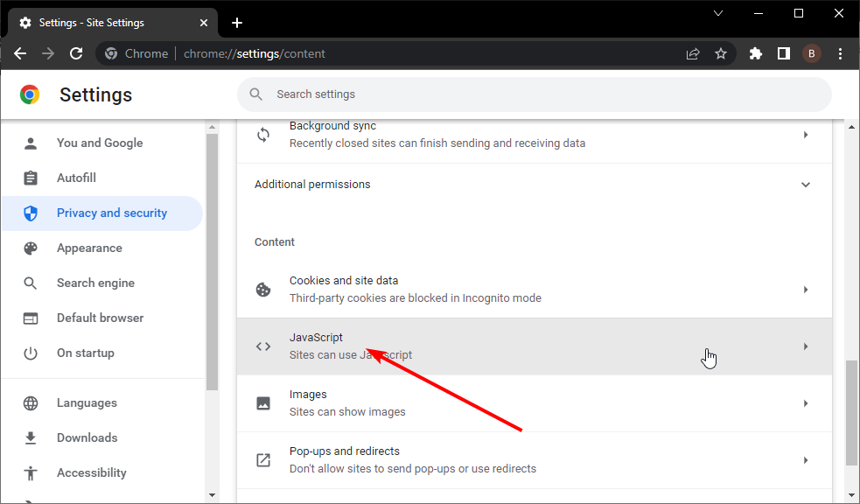860x504 pixels.
Task: Click the shield Privacy and security icon
Action: (31, 213)
